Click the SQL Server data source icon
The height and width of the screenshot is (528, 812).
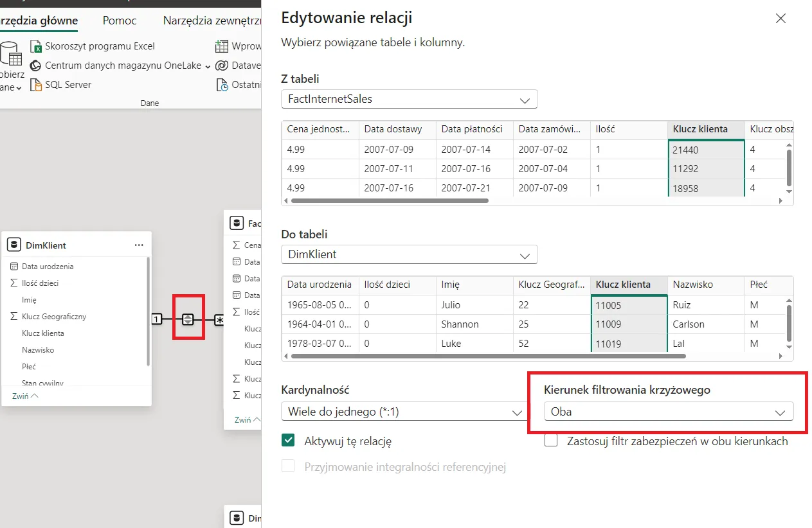click(x=36, y=85)
